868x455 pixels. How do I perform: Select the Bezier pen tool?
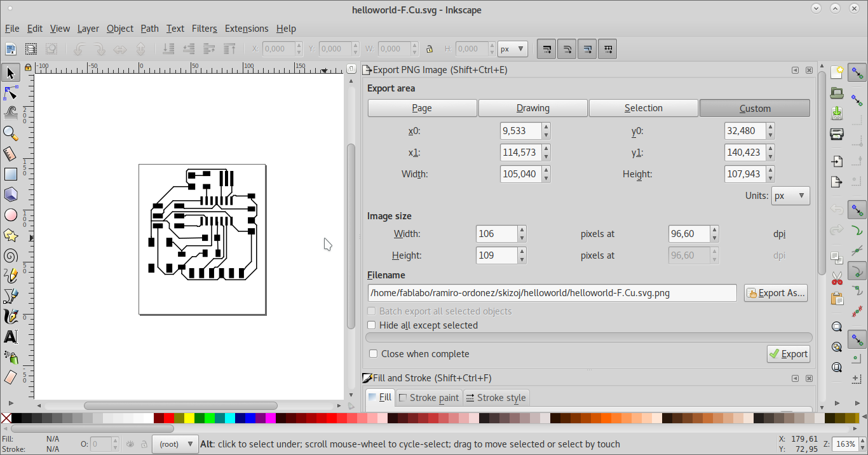10,296
